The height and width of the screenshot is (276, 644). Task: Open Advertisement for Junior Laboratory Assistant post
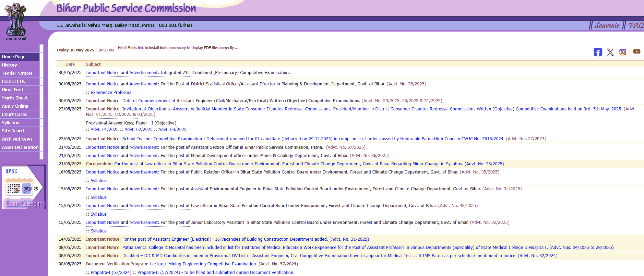pyautogui.click(x=144, y=223)
